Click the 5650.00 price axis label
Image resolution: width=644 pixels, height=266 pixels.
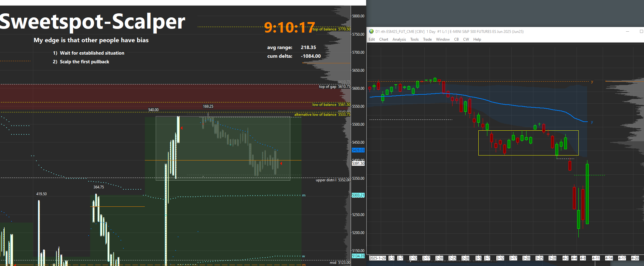[358, 70]
